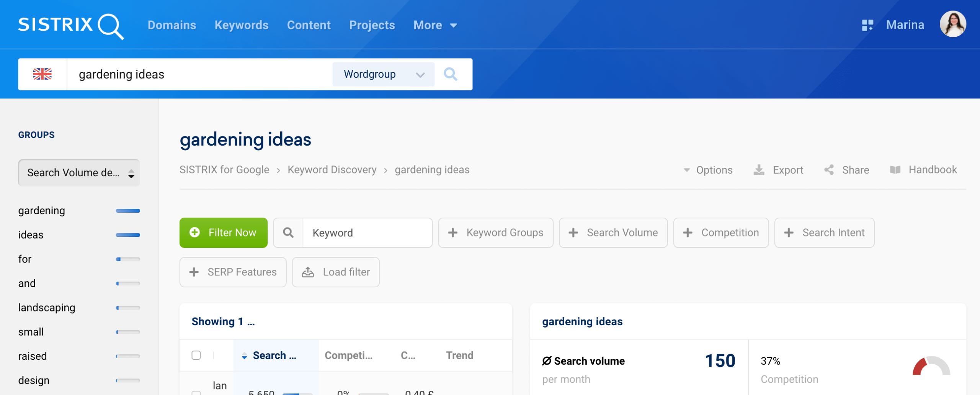The height and width of the screenshot is (395, 980).
Task: Go to the Projects menu item
Action: (x=372, y=25)
